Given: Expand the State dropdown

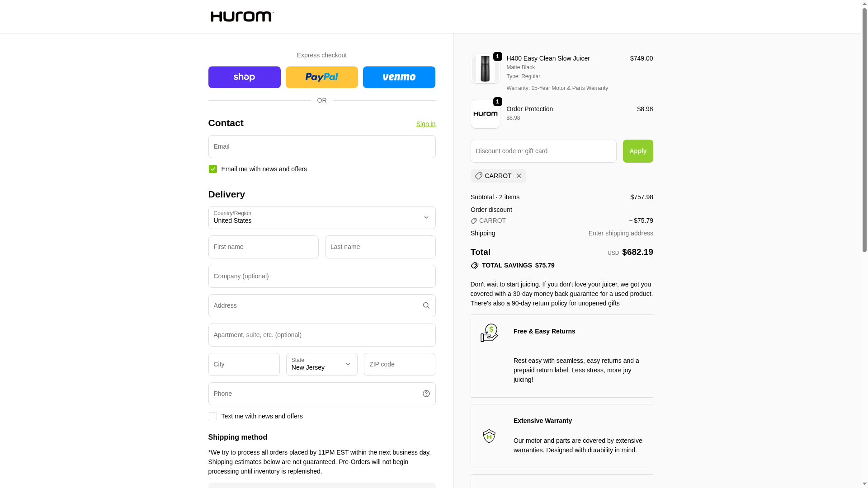Looking at the screenshot, I should point(321,364).
